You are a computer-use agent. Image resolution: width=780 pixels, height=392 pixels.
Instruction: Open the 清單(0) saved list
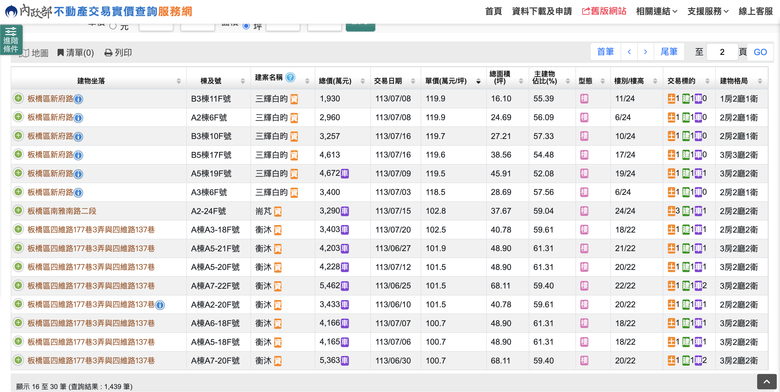tap(75, 53)
